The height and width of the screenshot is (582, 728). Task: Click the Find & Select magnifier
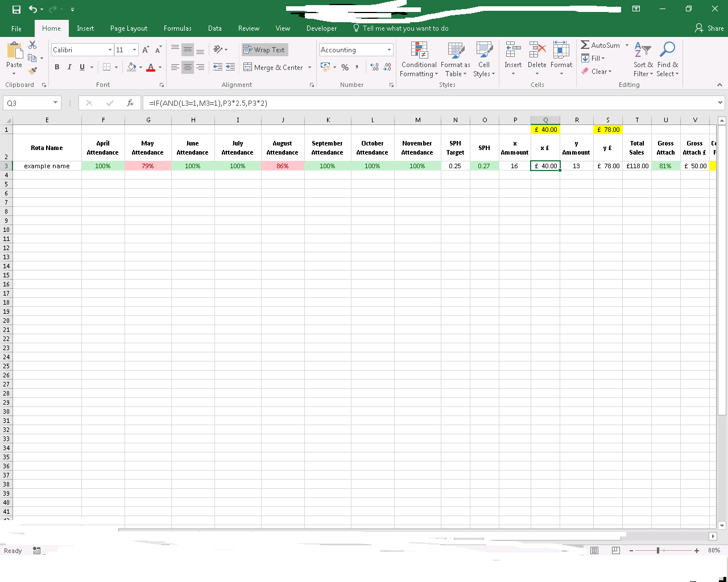click(x=667, y=59)
